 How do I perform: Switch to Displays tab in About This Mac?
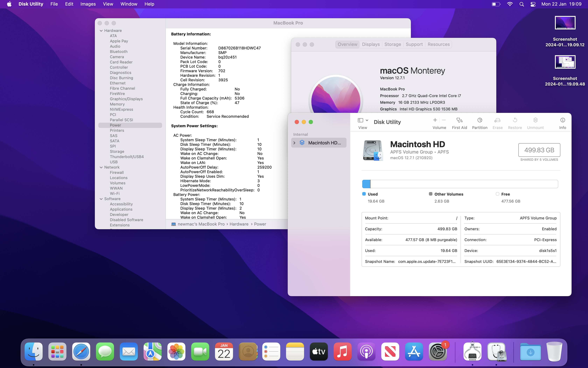pos(371,44)
